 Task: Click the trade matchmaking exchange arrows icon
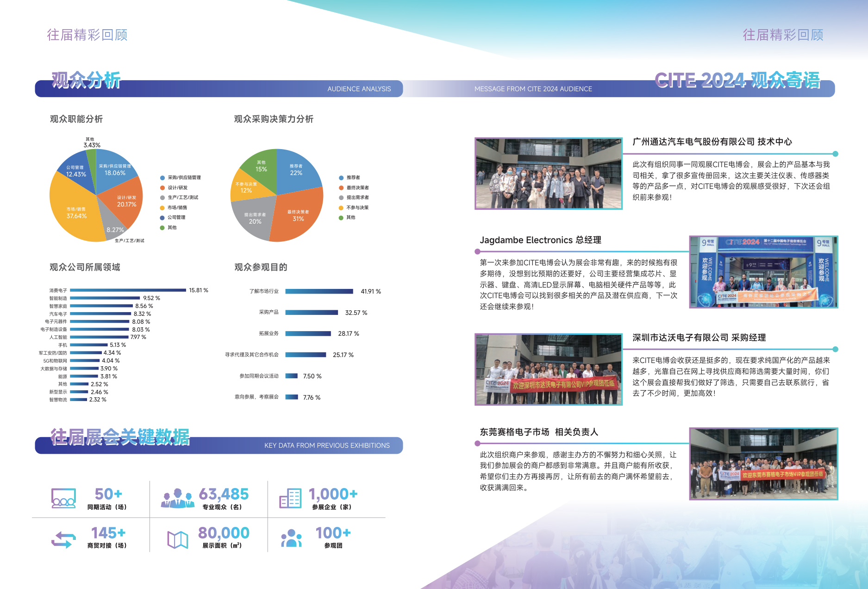(63, 539)
